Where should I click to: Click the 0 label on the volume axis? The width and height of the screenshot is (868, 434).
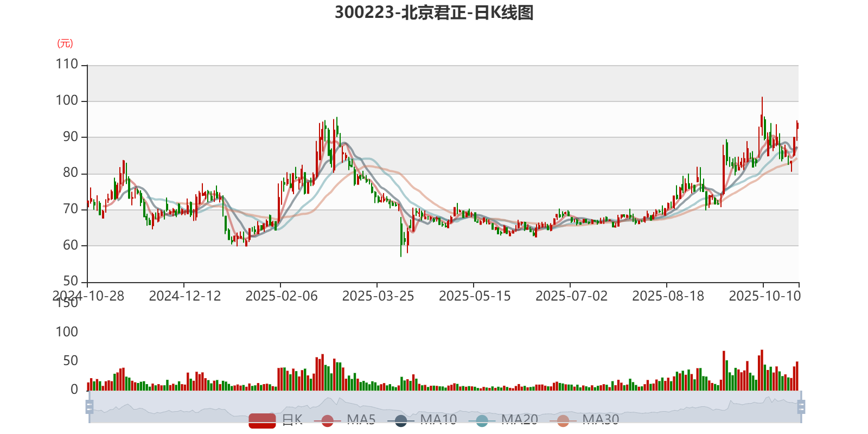[x=74, y=390]
